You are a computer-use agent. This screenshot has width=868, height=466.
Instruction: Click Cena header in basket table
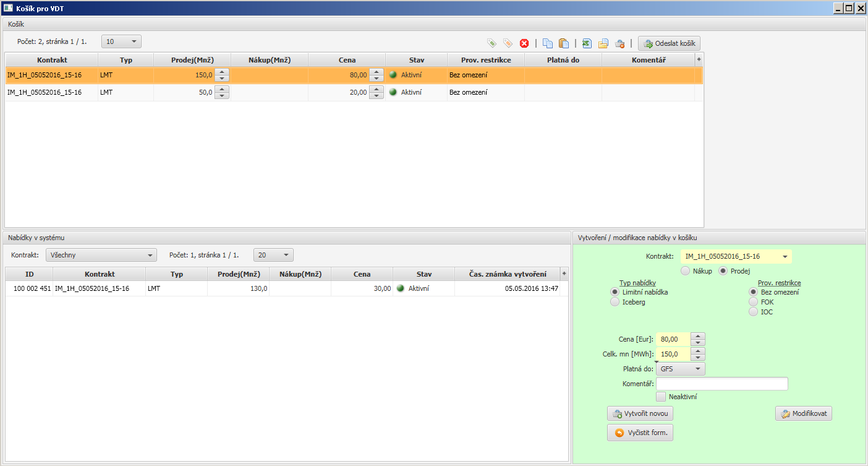point(347,60)
